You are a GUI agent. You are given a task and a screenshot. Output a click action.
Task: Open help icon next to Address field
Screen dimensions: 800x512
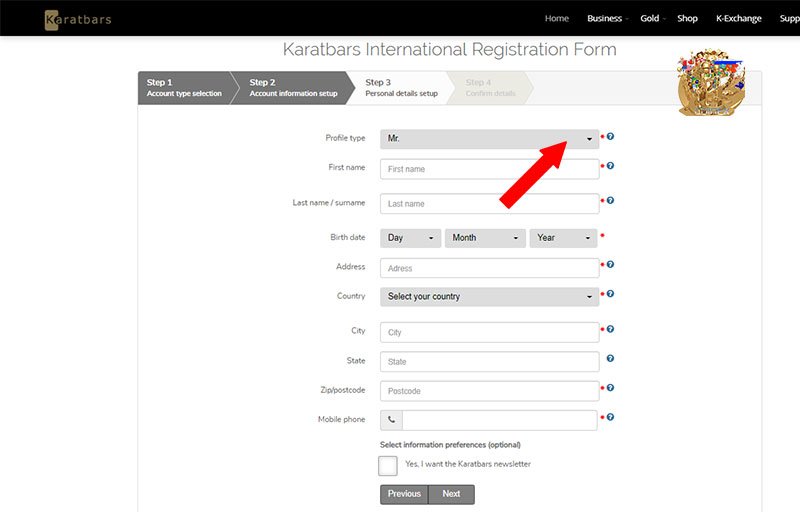pos(610,265)
